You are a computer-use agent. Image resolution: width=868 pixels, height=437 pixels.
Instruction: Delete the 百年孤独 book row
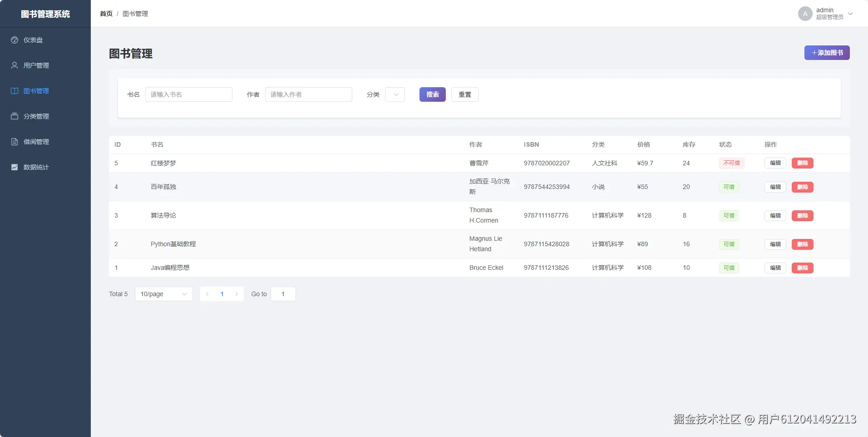(803, 187)
